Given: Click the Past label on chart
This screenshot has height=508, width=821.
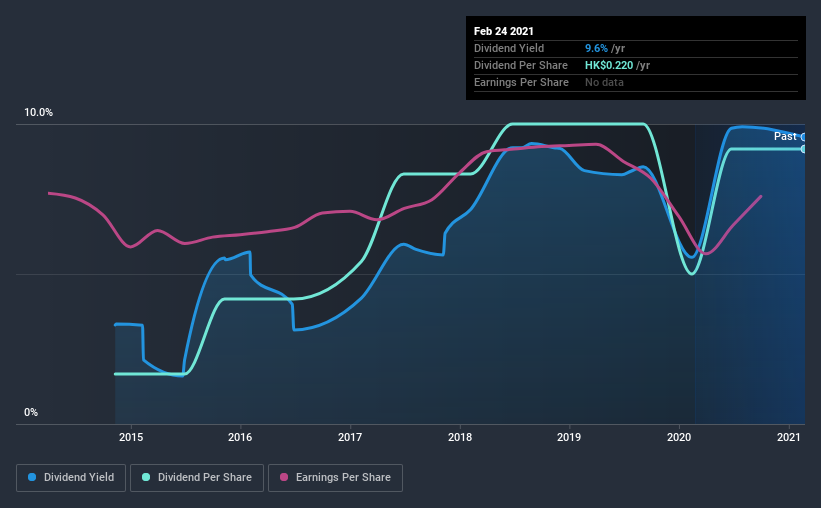Looking at the screenshot, I should tap(785, 137).
